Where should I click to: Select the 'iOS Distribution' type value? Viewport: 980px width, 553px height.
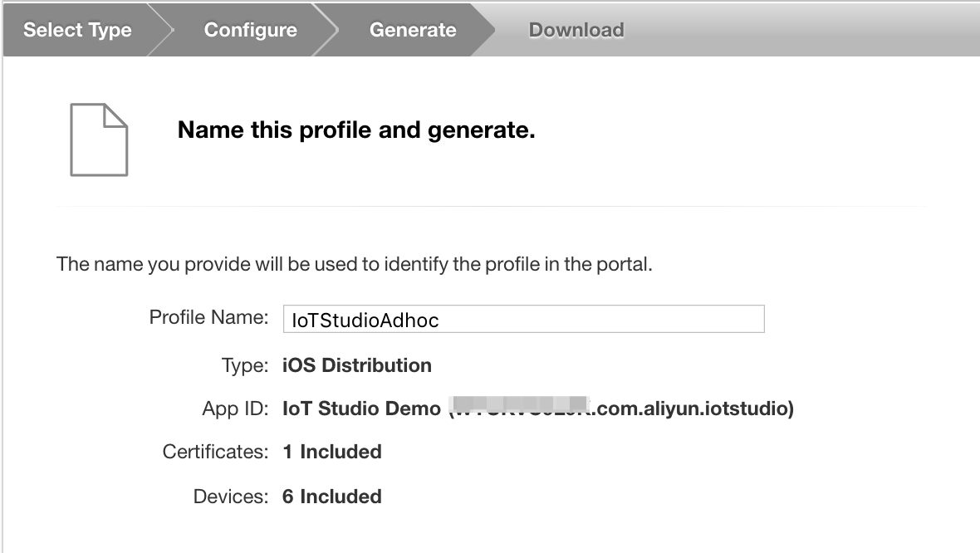pyautogui.click(x=357, y=365)
